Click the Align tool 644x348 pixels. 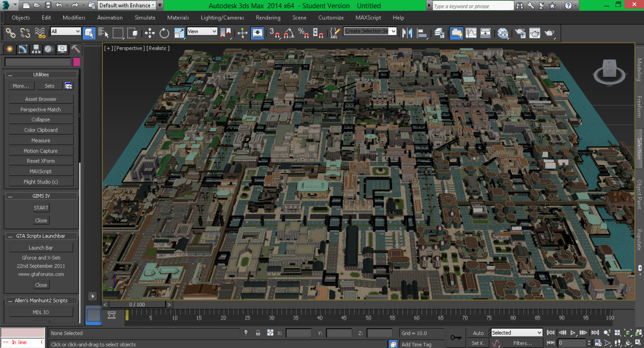point(422,33)
